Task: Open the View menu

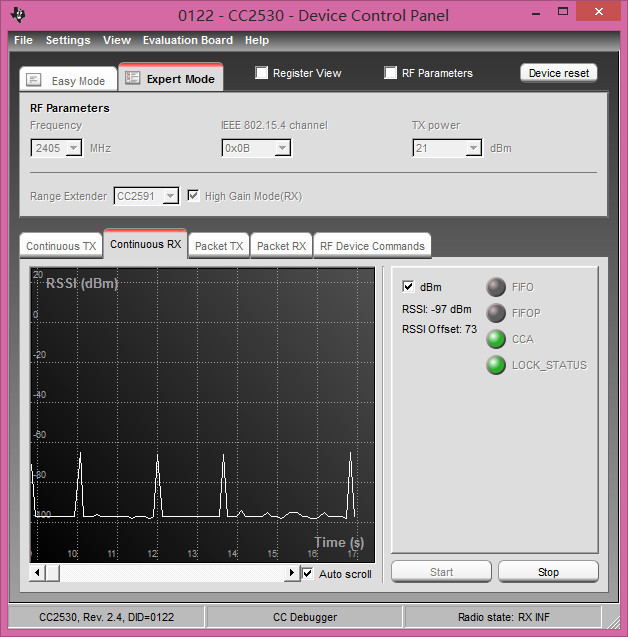Action: point(117,40)
